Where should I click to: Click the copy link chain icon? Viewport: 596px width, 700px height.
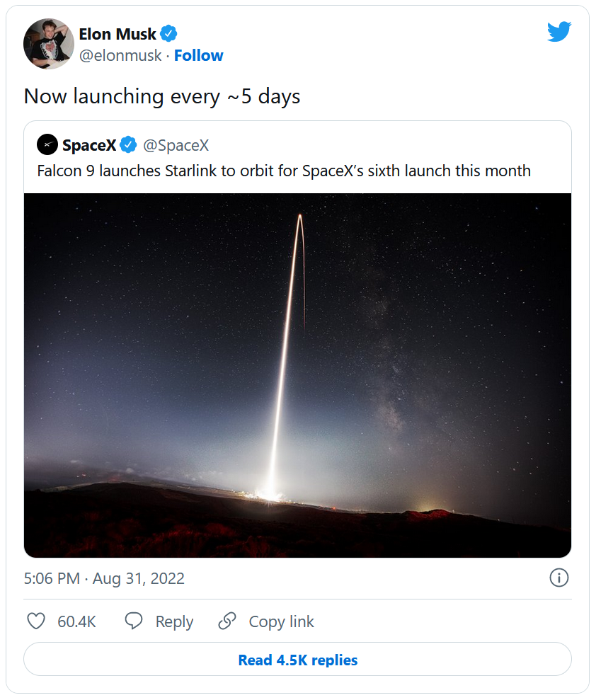click(227, 621)
